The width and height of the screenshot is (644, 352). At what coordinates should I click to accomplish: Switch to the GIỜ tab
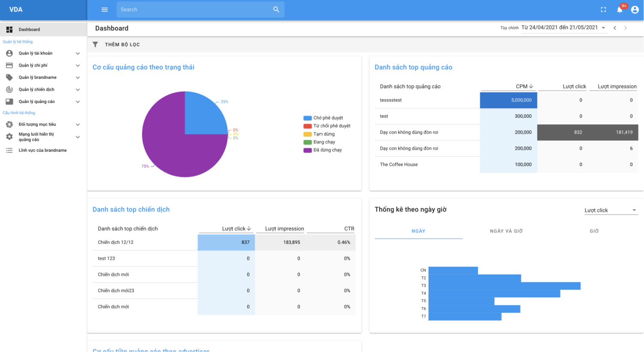click(x=594, y=231)
